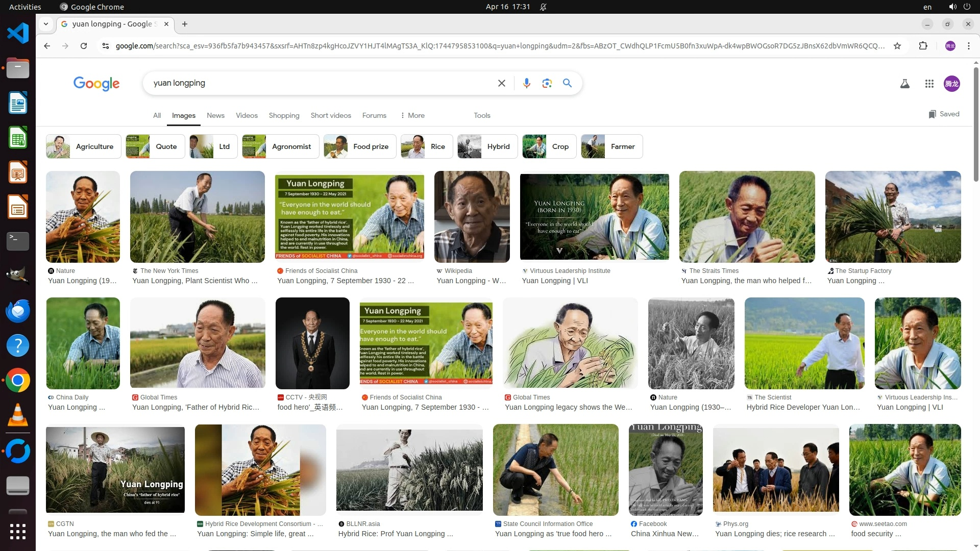Screen dimensions: 980x551
Task: Open the Tools filter options
Action: [481, 115]
